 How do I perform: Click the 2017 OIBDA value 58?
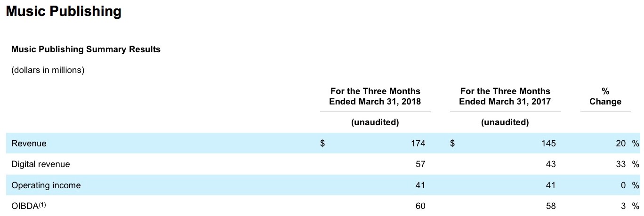pos(550,206)
